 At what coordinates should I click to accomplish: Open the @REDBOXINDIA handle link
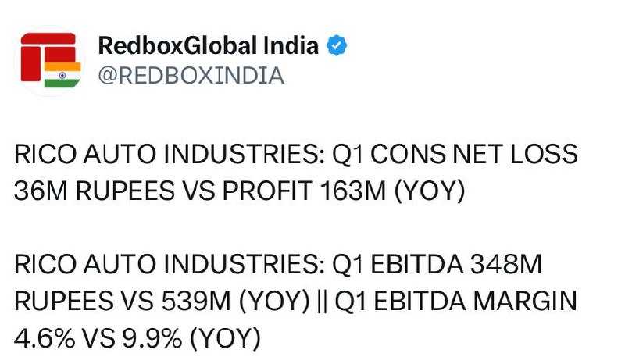coord(191,76)
